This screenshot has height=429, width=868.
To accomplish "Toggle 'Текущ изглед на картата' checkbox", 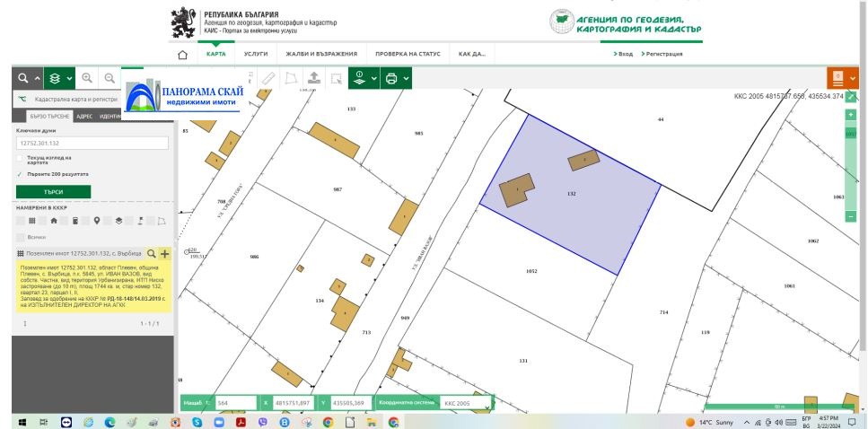I will [21, 160].
